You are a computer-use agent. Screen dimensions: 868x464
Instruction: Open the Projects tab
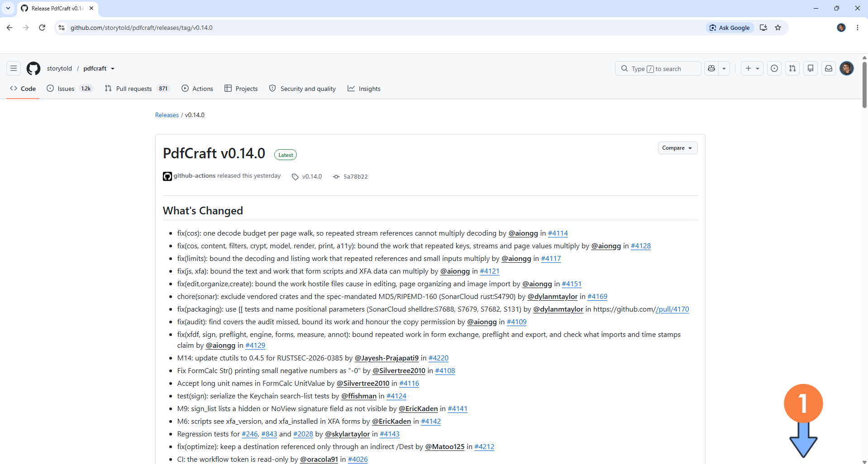pos(241,89)
